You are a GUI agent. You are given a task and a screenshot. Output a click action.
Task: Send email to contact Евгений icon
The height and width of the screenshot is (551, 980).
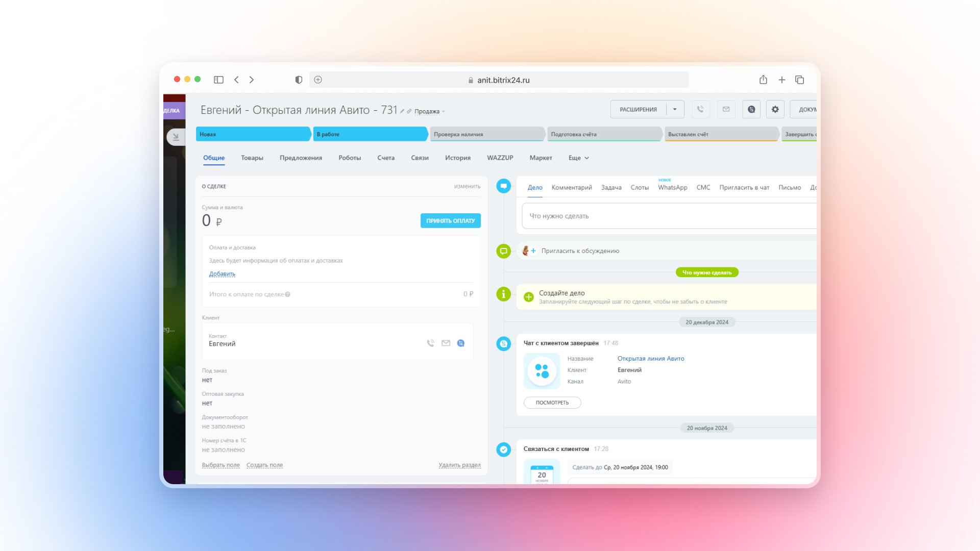click(x=446, y=343)
